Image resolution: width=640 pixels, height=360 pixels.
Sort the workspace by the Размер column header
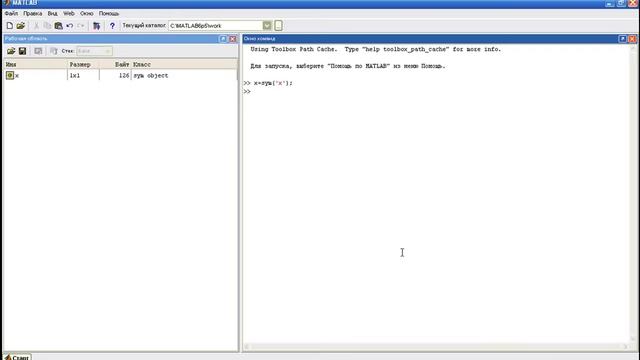(x=83, y=64)
